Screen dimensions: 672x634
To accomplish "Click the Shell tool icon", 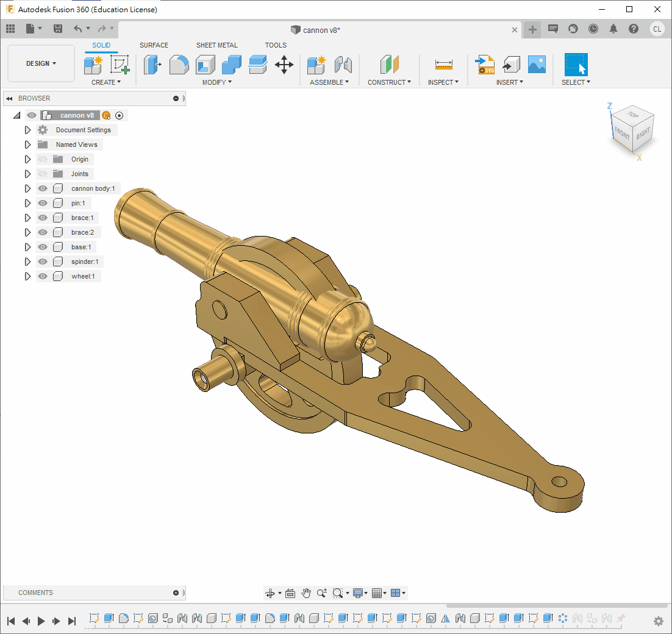I will [x=206, y=64].
